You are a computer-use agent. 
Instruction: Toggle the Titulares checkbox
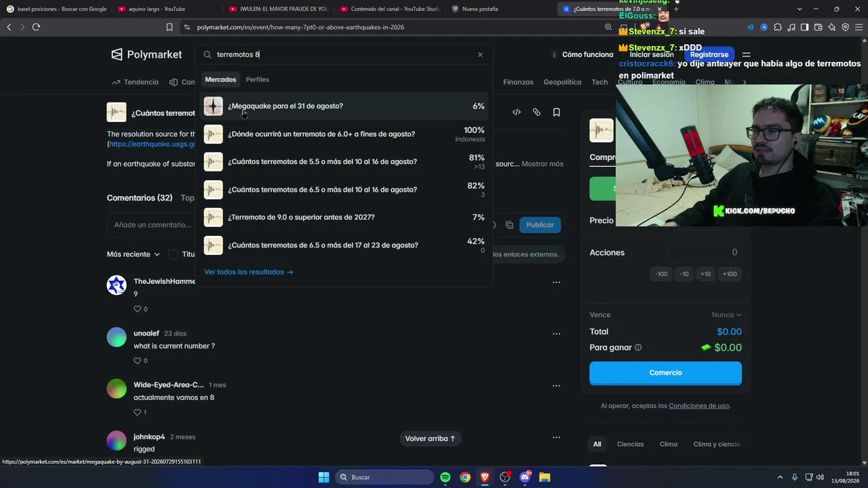pos(173,254)
